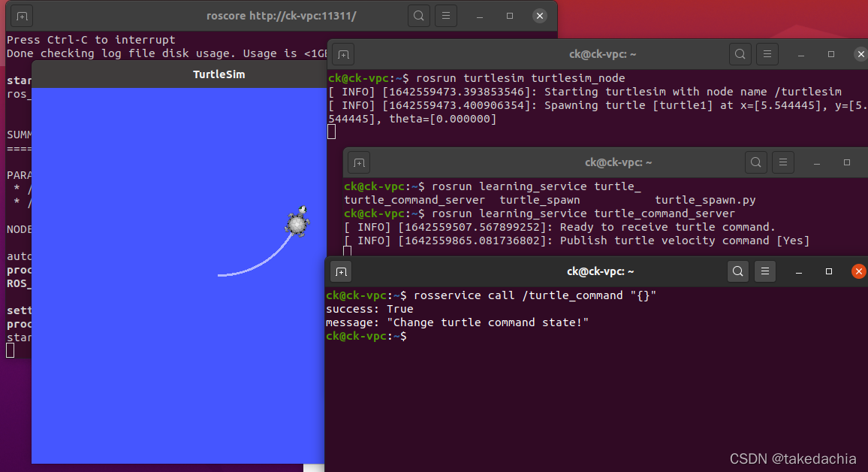Search in the rosservice call terminal
The height and width of the screenshot is (472, 868).
tap(738, 271)
